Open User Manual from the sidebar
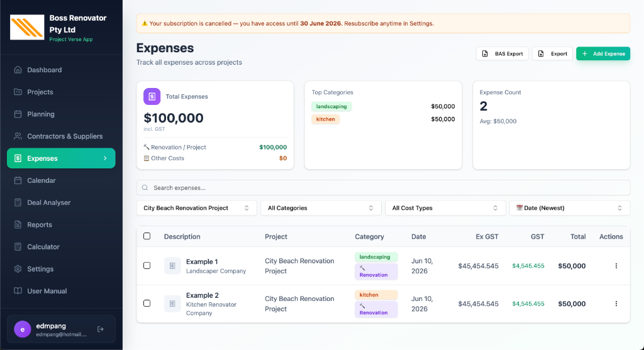Viewport: 644px width, 350px height. 61,291
